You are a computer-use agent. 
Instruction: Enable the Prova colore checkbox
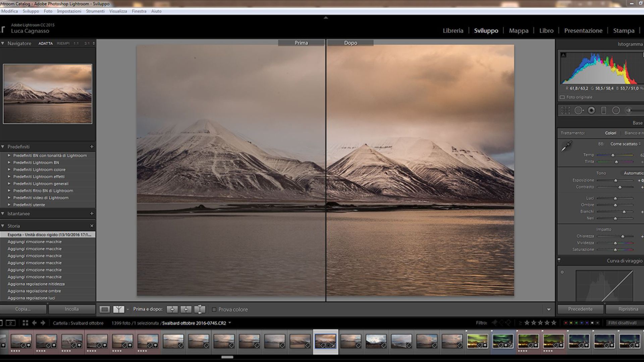(x=214, y=310)
